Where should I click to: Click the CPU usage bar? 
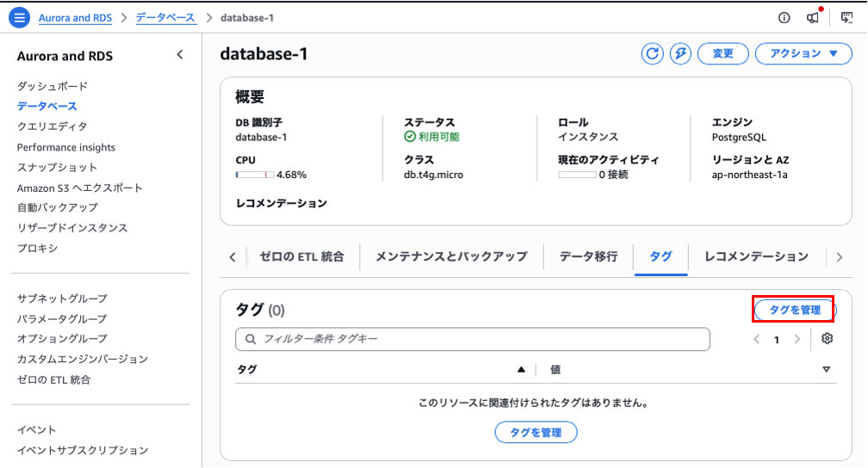point(254,175)
